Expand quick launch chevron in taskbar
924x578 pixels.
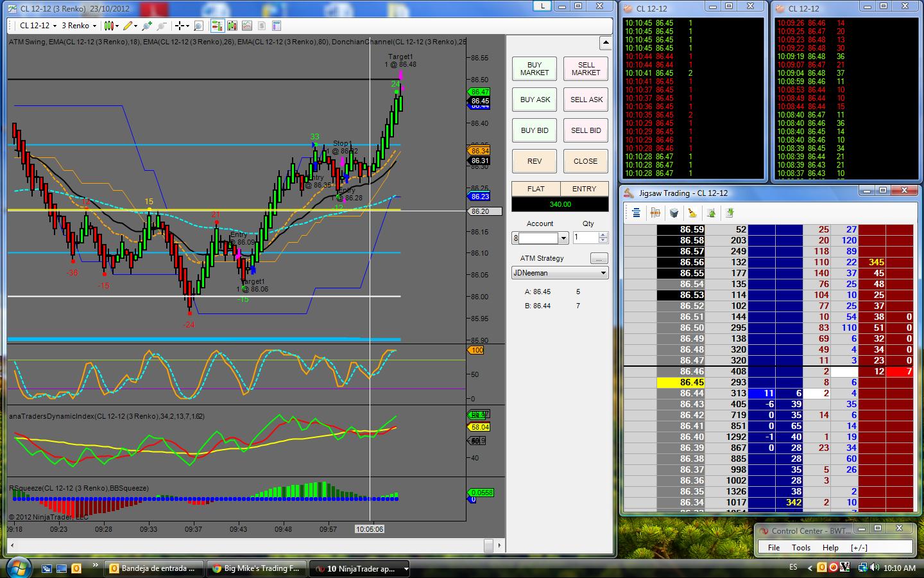(96, 565)
